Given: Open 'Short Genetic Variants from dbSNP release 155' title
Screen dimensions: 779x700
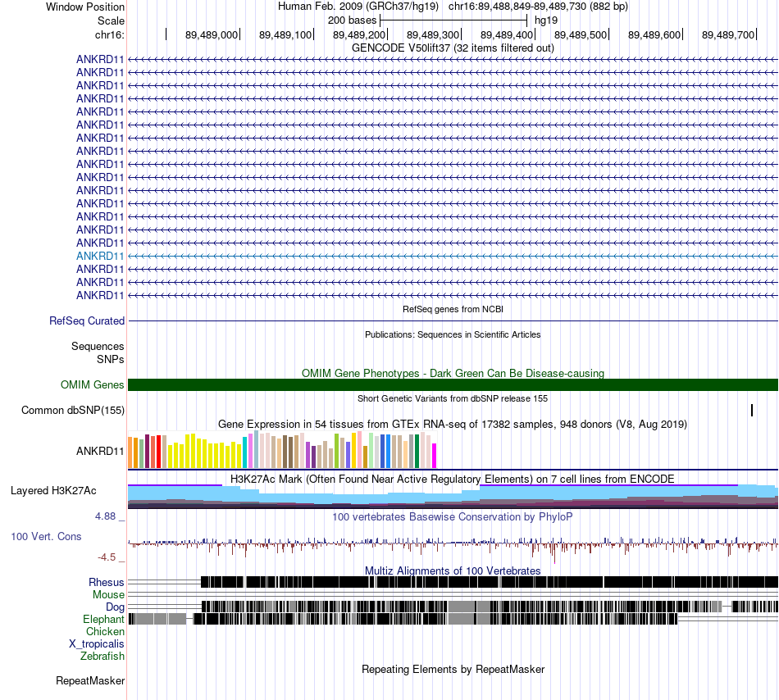Looking at the screenshot, I should coord(453,398).
